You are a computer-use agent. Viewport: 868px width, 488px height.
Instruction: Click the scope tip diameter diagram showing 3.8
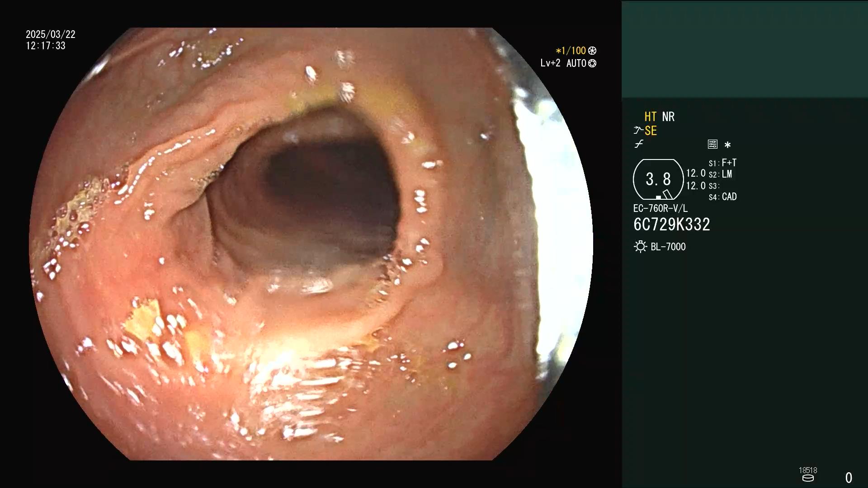point(658,179)
